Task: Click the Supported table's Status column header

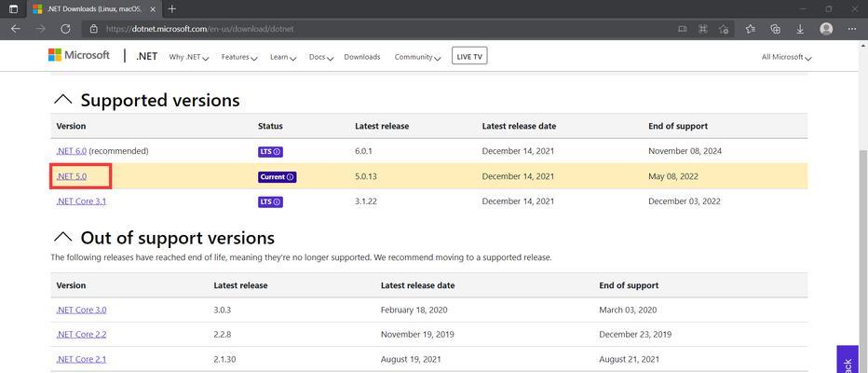Action: click(x=270, y=127)
